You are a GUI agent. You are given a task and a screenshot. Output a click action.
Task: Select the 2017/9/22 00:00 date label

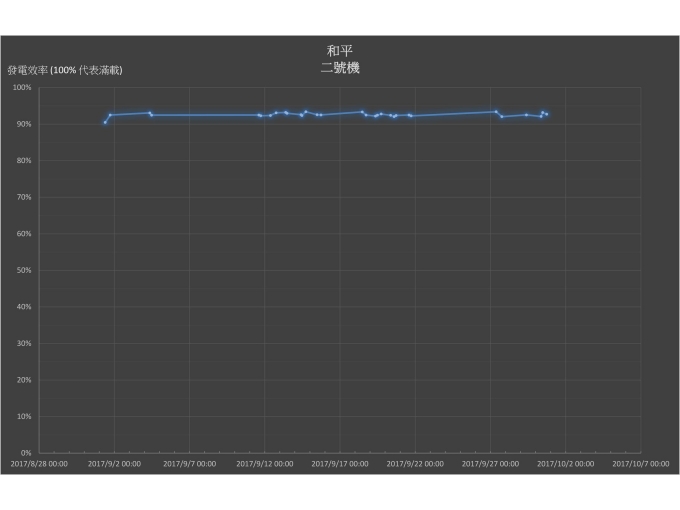click(415, 464)
